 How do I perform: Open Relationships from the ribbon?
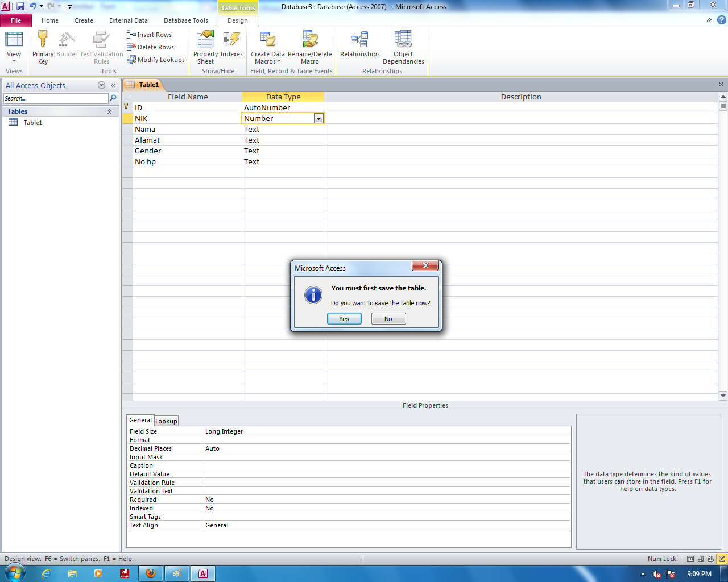[360, 44]
